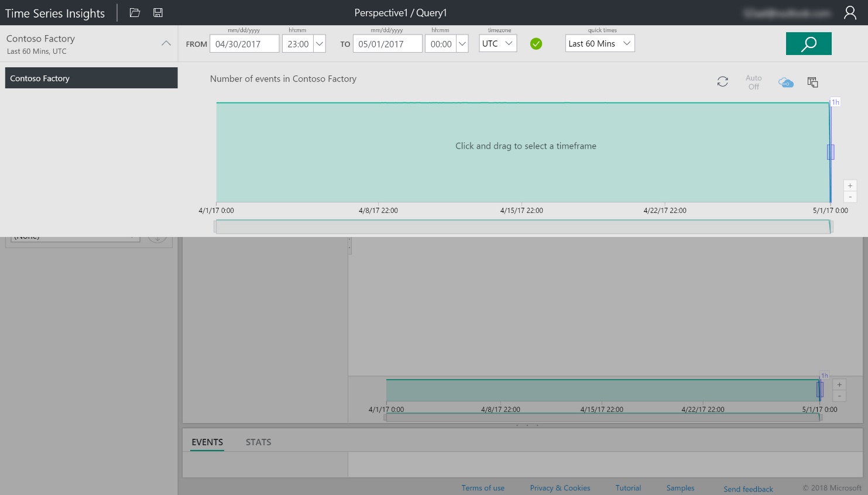Switch to the STATS tab

pos(258,442)
